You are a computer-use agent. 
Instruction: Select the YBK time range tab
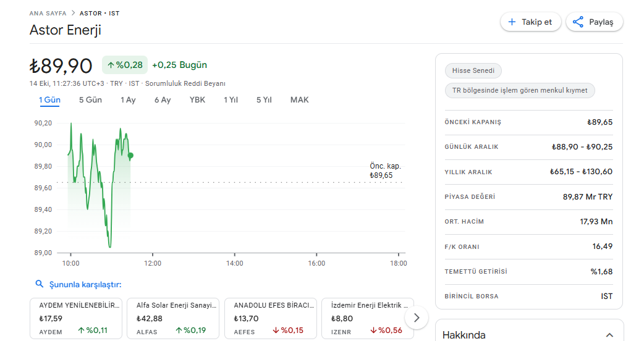[x=197, y=100]
